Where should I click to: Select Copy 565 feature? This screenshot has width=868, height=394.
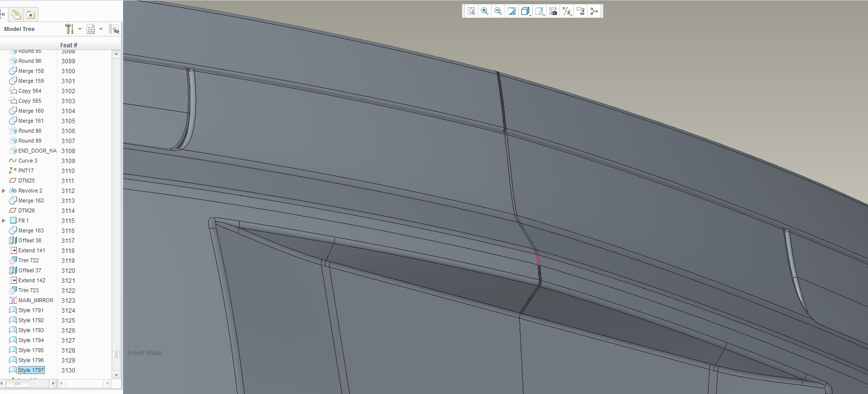pos(30,101)
